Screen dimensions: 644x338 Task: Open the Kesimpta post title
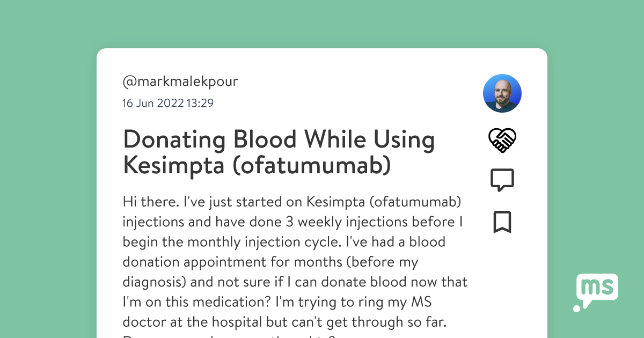pyautogui.click(x=279, y=152)
